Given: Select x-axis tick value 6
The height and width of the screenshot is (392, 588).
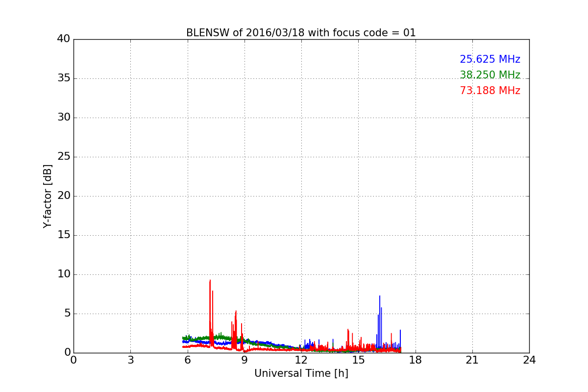Looking at the screenshot, I should coord(187,360).
